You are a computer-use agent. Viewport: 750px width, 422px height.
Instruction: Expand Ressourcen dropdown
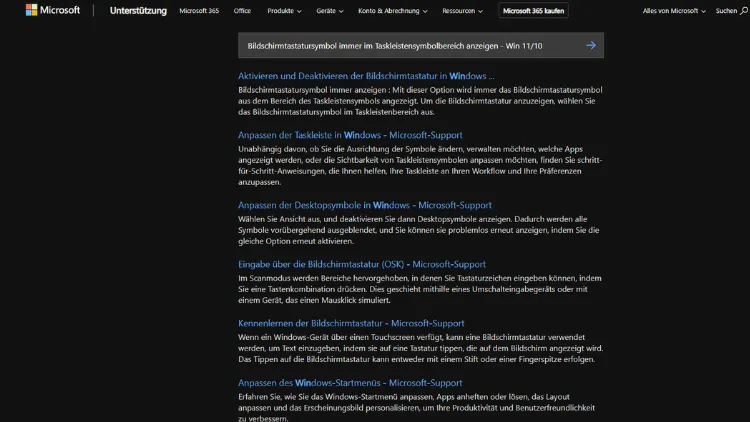coord(462,11)
